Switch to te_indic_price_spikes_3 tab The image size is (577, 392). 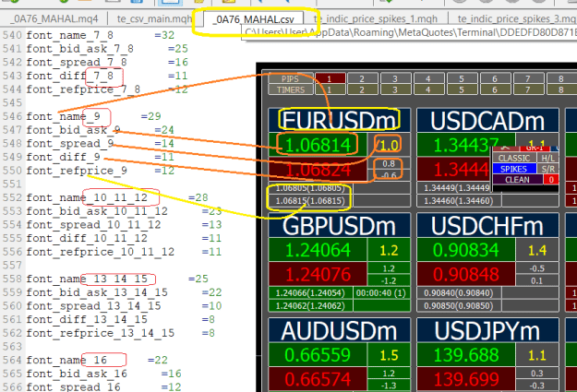[x=515, y=18]
